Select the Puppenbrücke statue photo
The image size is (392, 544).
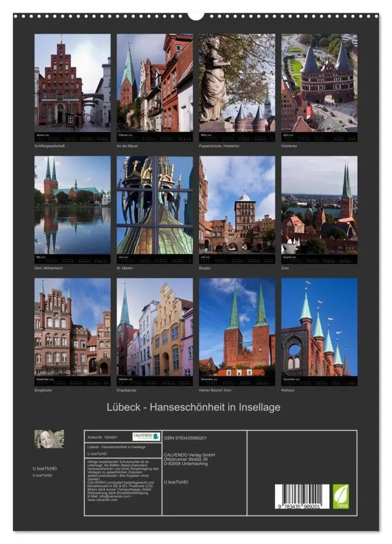coord(237,83)
